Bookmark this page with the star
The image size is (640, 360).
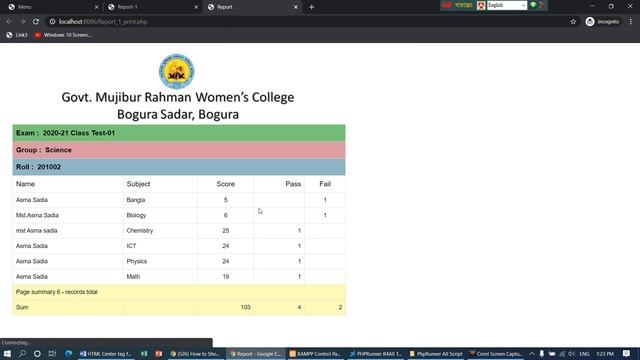coord(573,22)
